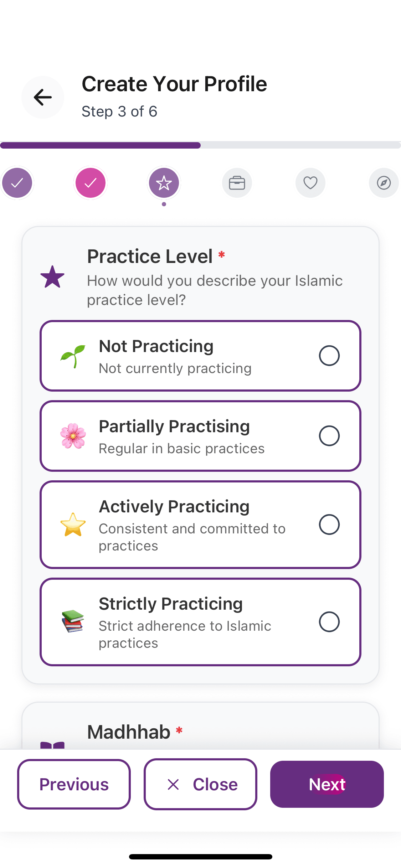Continue with the Next button
Image resolution: width=401 pixels, height=868 pixels.
coord(327,784)
